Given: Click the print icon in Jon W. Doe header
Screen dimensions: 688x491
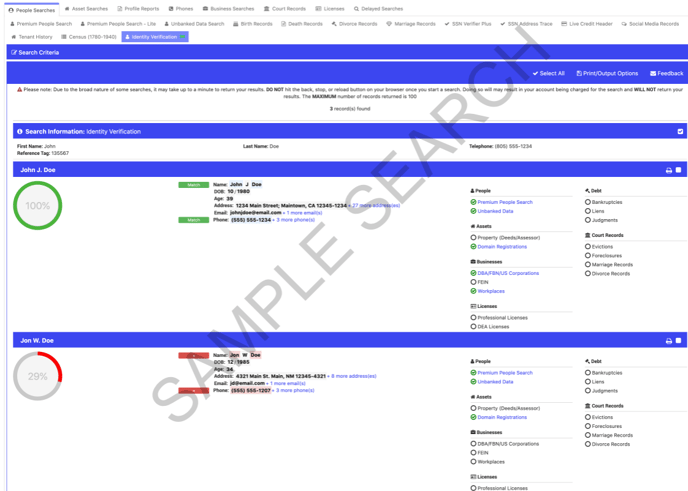Looking at the screenshot, I should click(x=669, y=341).
